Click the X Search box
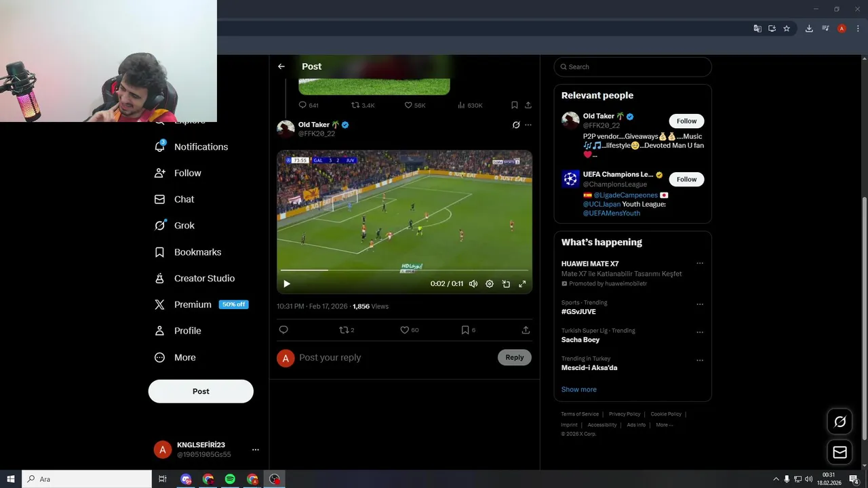This screenshot has height=488, width=868. (633, 66)
